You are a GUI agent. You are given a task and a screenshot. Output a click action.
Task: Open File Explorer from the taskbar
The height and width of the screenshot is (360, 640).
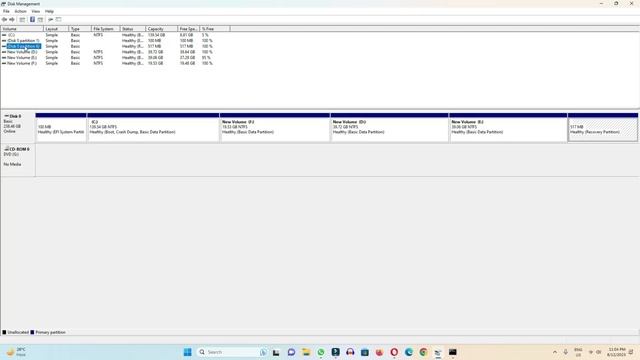coord(306,352)
